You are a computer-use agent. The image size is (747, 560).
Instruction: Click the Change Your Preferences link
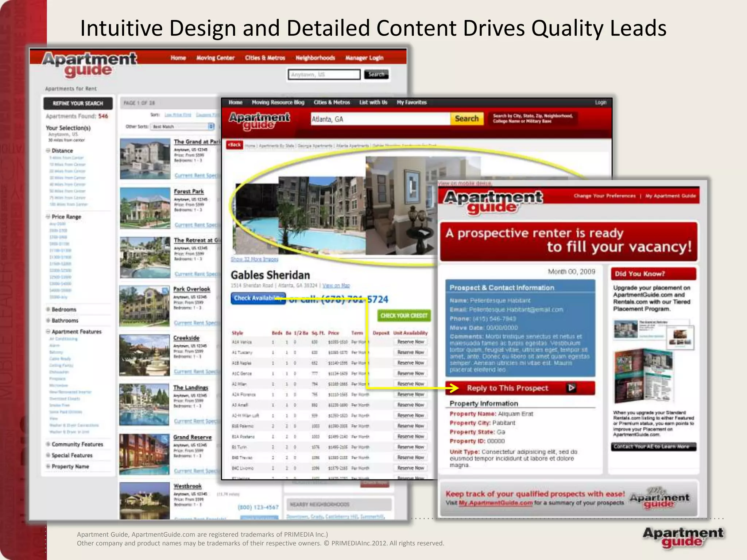(x=605, y=196)
